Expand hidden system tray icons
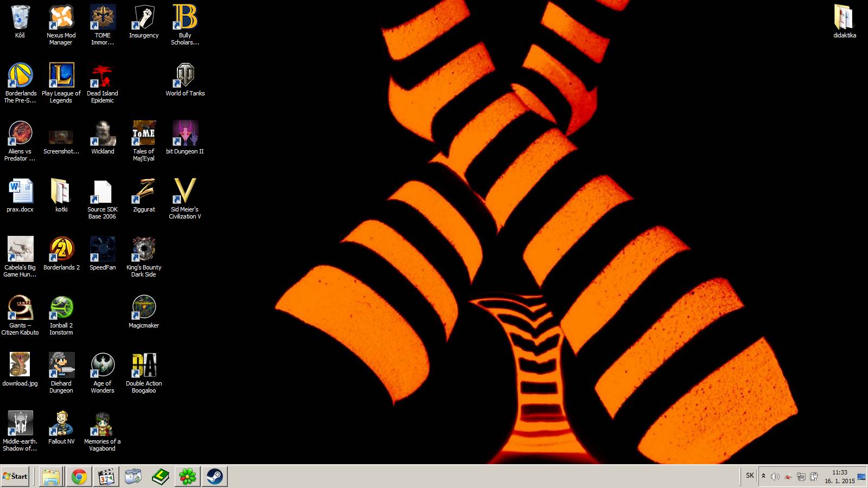The width and height of the screenshot is (868, 488). 763,476
